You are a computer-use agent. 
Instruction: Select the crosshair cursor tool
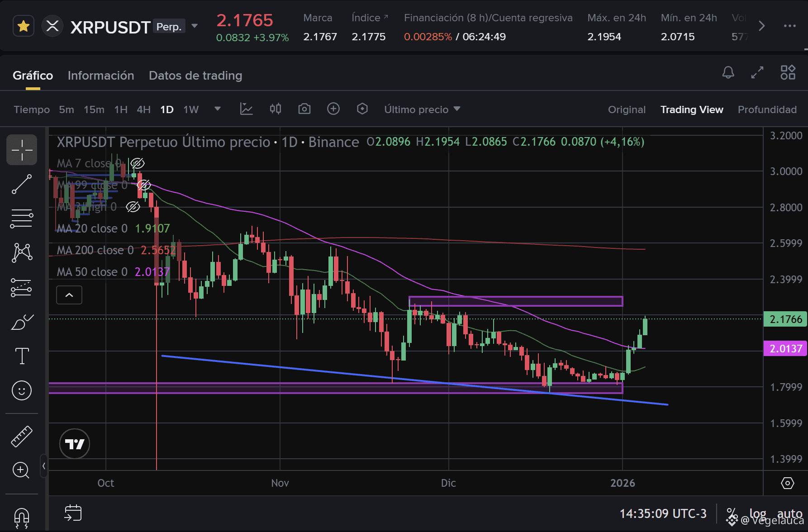click(22, 150)
